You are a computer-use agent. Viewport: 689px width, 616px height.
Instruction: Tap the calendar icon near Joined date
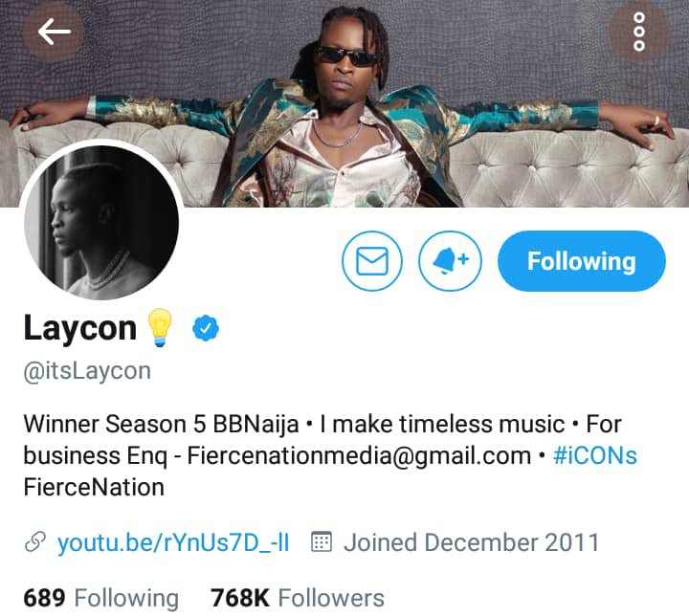[x=322, y=541]
